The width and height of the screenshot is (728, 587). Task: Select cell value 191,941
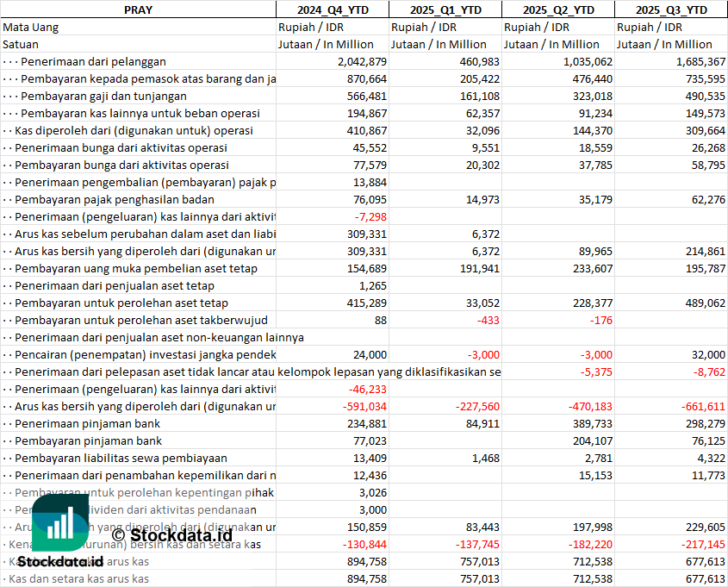point(480,268)
